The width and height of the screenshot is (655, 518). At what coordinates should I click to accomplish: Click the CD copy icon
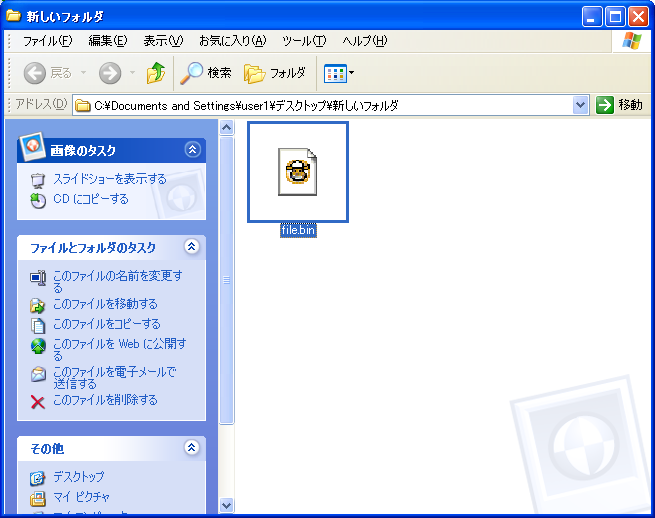coord(38,201)
